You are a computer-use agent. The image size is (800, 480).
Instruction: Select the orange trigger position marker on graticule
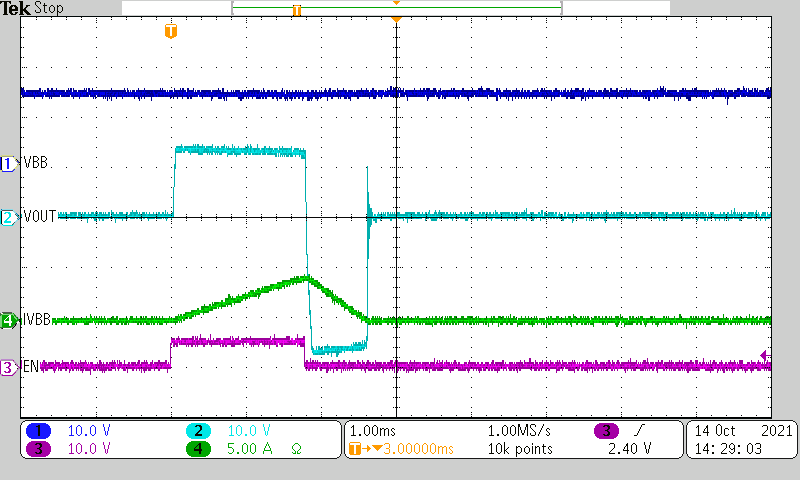(x=171, y=31)
